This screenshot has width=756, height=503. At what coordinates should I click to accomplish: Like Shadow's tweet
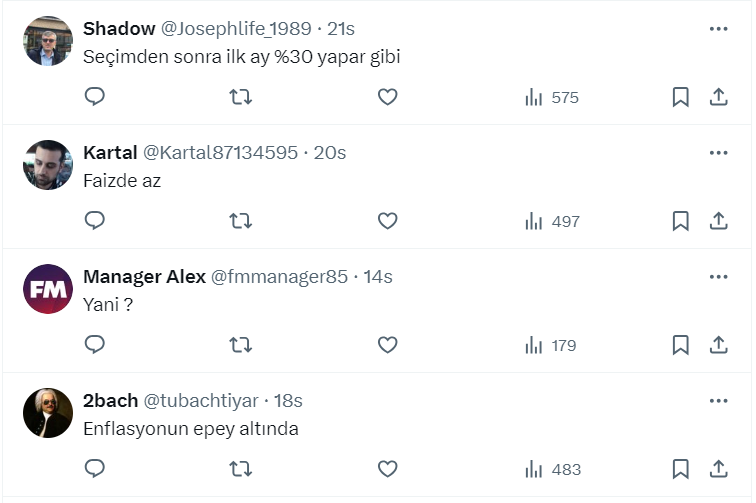click(388, 97)
